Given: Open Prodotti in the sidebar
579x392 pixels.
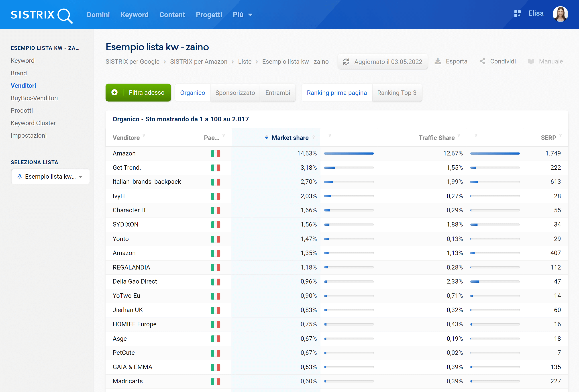Looking at the screenshot, I should click(x=22, y=110).
